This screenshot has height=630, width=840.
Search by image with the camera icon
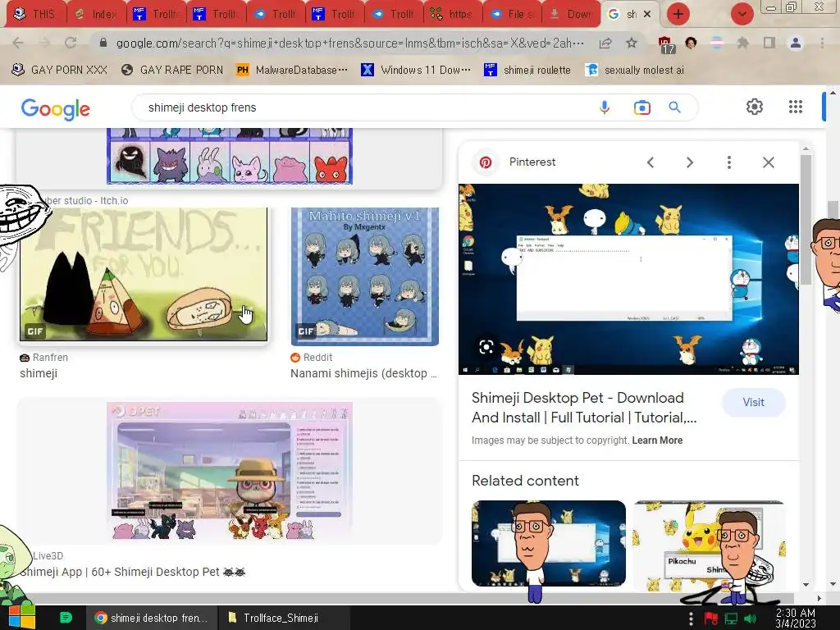[x=641, y=107]
